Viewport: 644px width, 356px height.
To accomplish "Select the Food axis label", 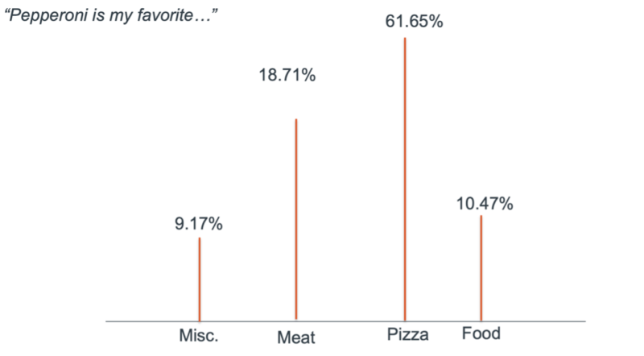I will (x=481, y=333).
